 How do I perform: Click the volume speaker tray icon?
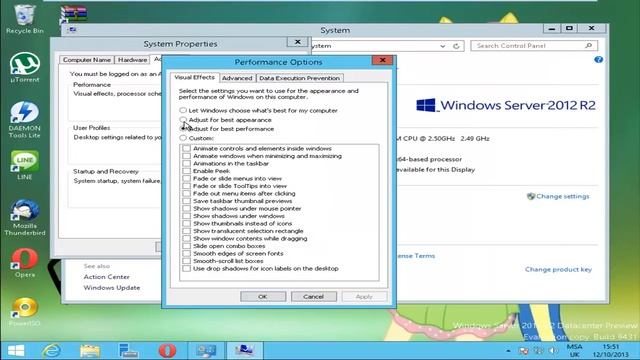[553, 351]
